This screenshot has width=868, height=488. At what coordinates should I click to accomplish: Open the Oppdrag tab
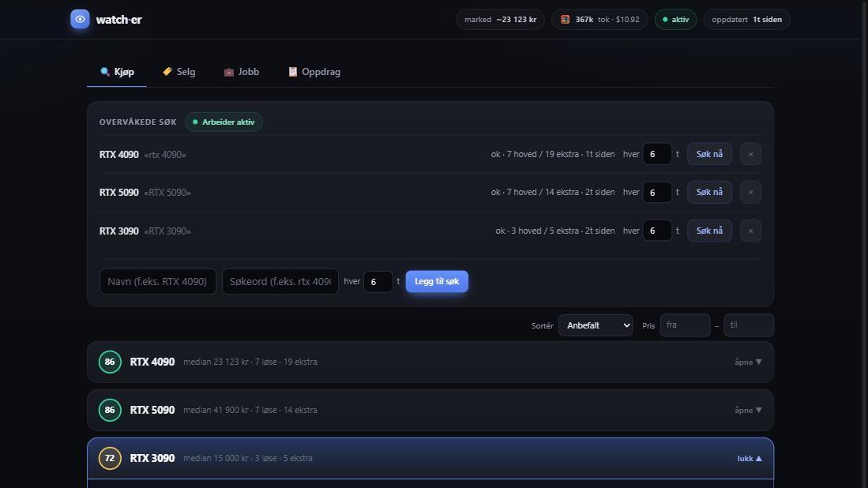(x=314, y=72)
